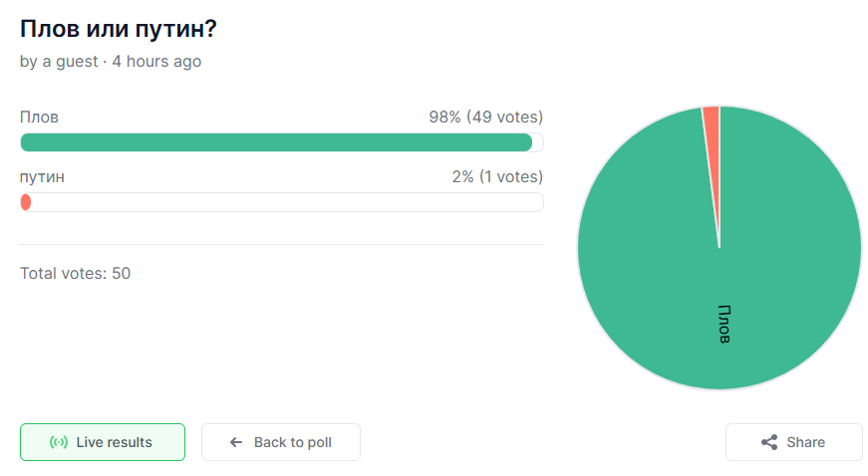The width and height of the screenshot is (868, 476).
Task: Click the green Плов progress bar
Action: [x=276, y=142]
